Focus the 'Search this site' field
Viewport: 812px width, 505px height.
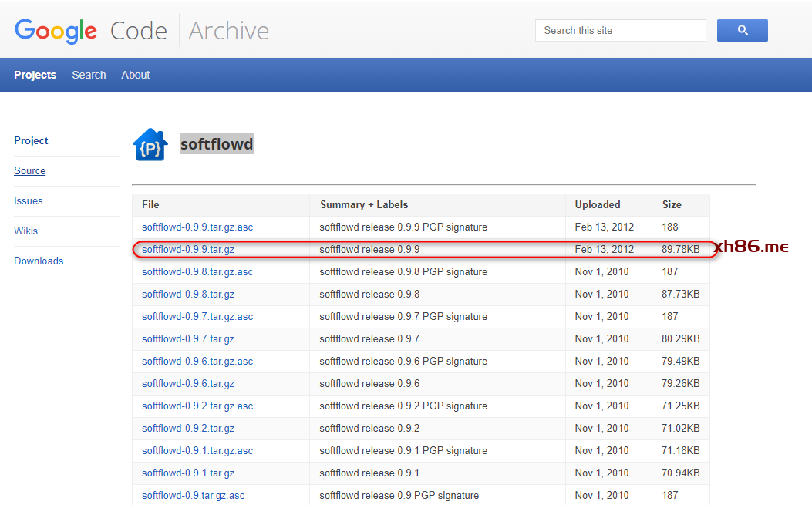point(620,31)
